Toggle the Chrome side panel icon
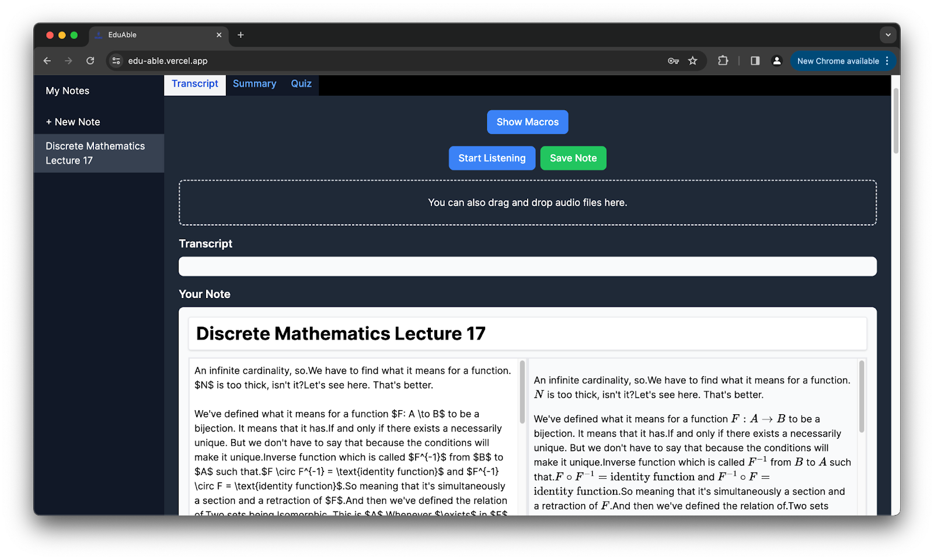 click(755, 61)
